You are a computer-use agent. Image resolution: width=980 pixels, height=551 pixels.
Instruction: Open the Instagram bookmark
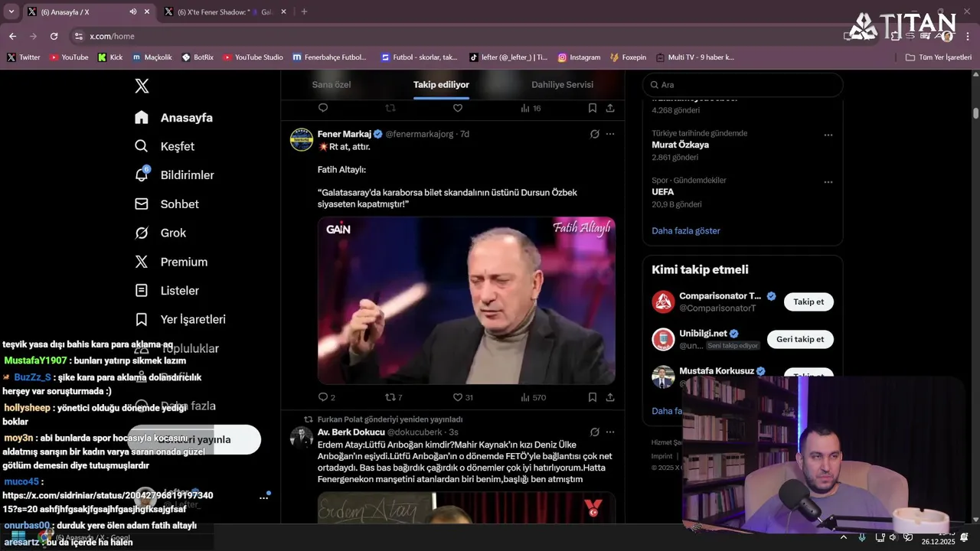[579, 57]
